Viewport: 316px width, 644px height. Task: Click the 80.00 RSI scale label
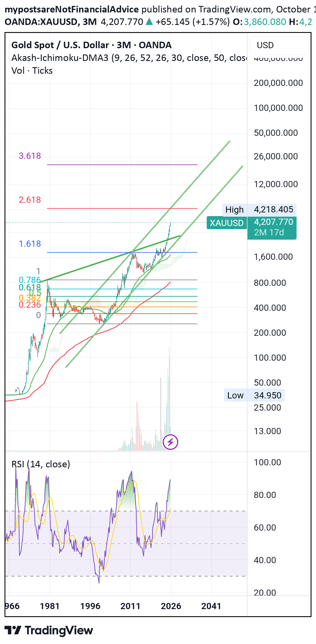(265, 495)
